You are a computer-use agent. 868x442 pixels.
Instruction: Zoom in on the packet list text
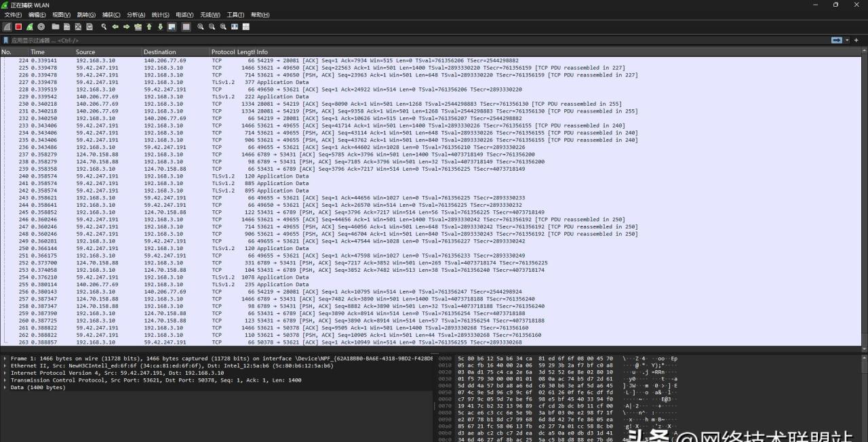[201, 27]
